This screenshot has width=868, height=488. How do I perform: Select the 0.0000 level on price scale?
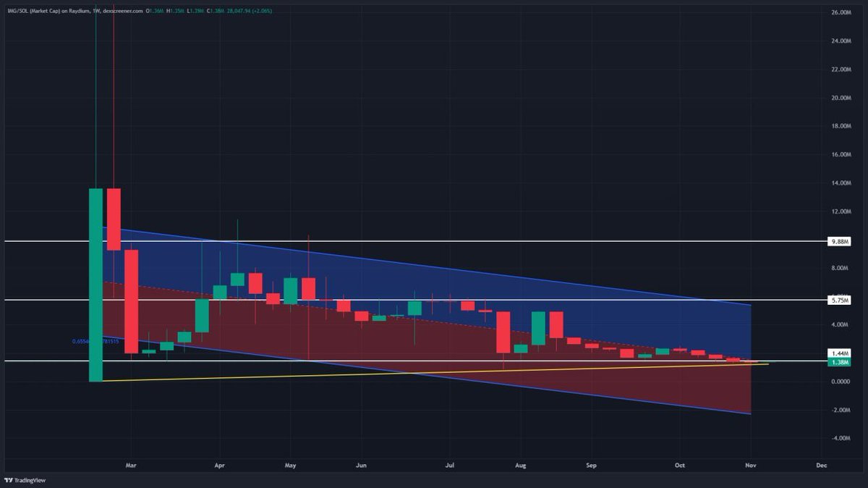coord(839,382)
